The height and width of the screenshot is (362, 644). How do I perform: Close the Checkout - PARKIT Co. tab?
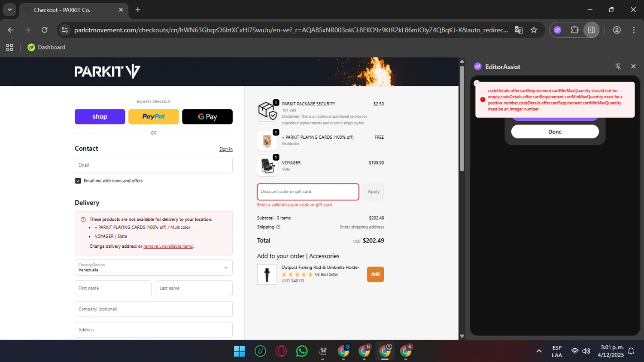coord(121,9)
